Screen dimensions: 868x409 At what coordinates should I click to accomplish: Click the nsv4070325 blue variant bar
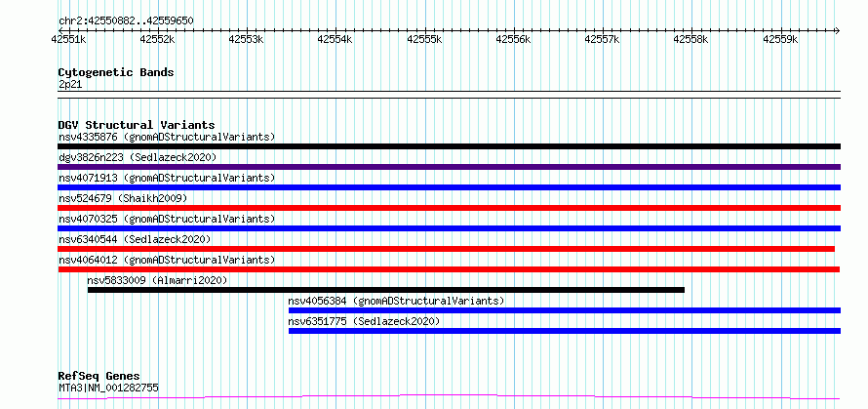click(x=449, y=228)
